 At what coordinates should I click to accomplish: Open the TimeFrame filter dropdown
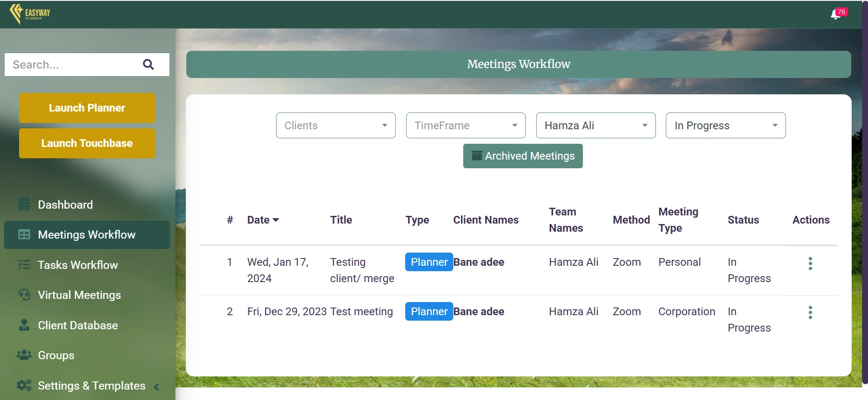466,126
